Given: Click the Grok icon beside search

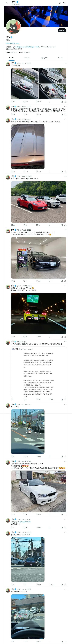Looking at the screenshot, I should [x=60, y=3].
